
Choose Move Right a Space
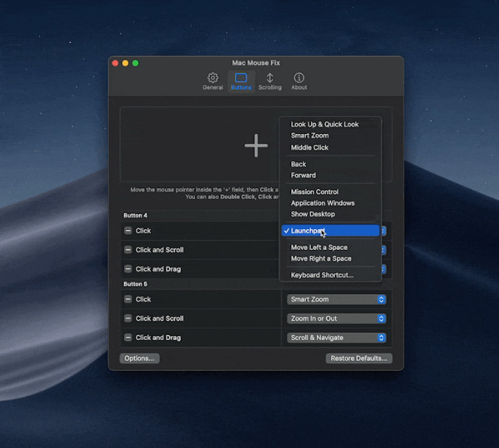click(x=331, y=259)
